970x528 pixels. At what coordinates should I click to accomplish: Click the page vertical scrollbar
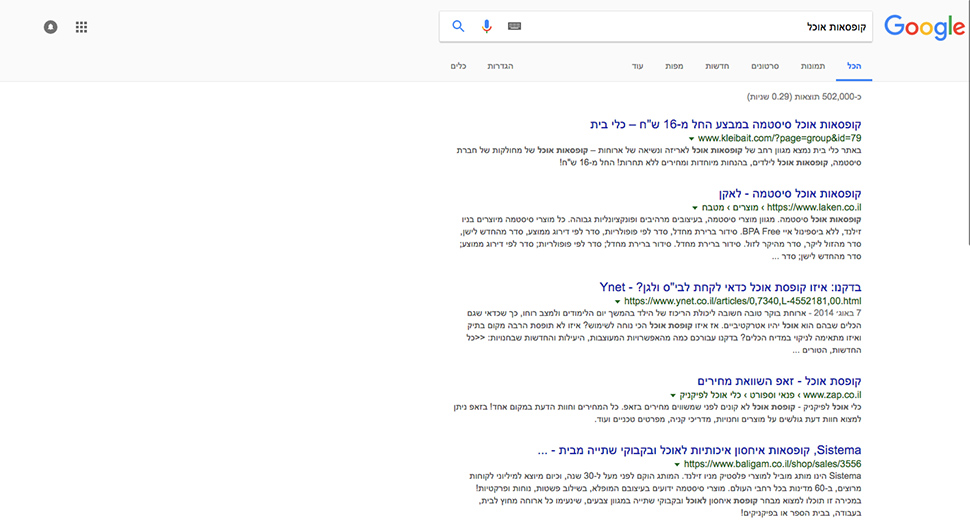pos(968,124)
